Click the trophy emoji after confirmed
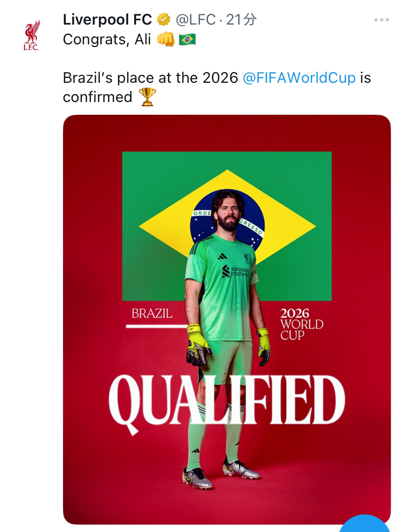This screenshot has height=532, width=401. [148, 97]
